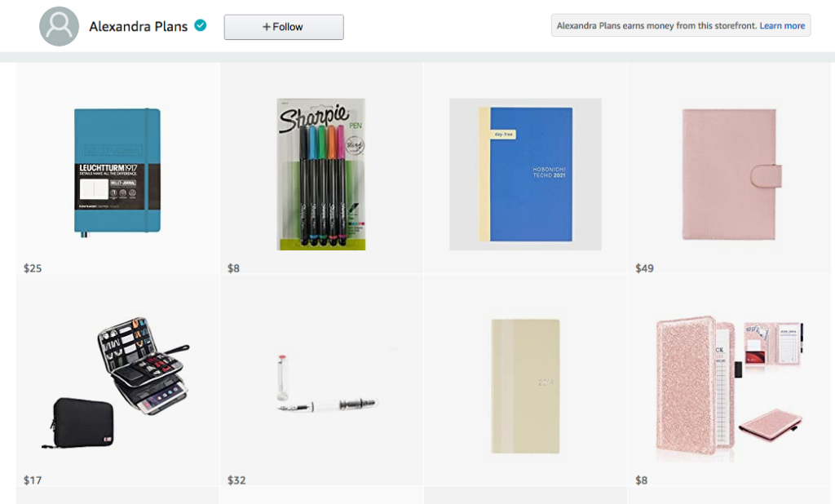This screenshot has height=504, width=835.
Task: Select the blue Hobonichi Techo 2021 planner
Action: pyautogui.click(x=526, y=175)
